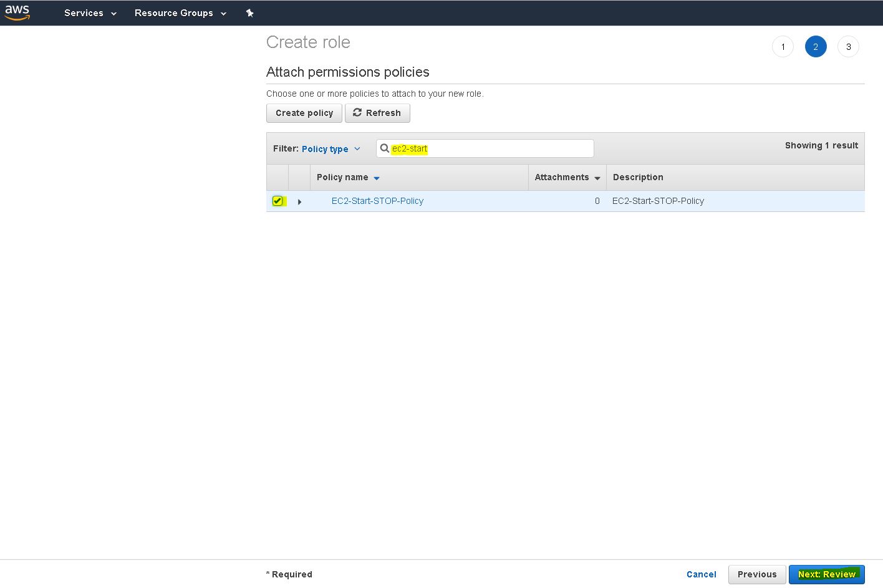Viewport: 883px width, 588px height.
Task: Jump to step 3 circle indicator
Action: pos(848,47)
